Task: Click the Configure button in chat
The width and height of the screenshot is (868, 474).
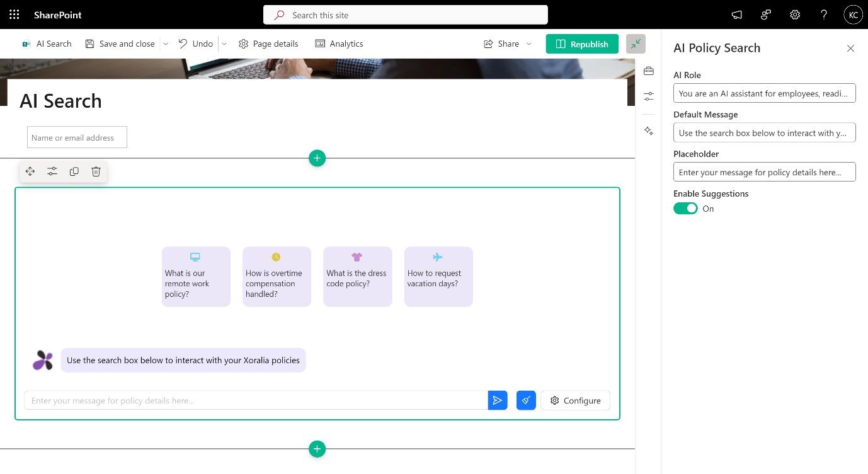Action: click(x=575, y=400)
